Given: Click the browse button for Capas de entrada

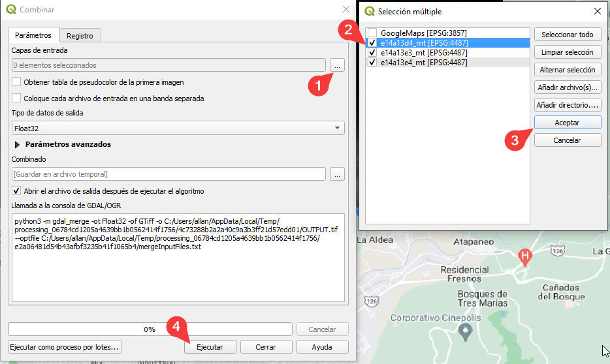Looking at the screenshot, I should pos(336,65).
